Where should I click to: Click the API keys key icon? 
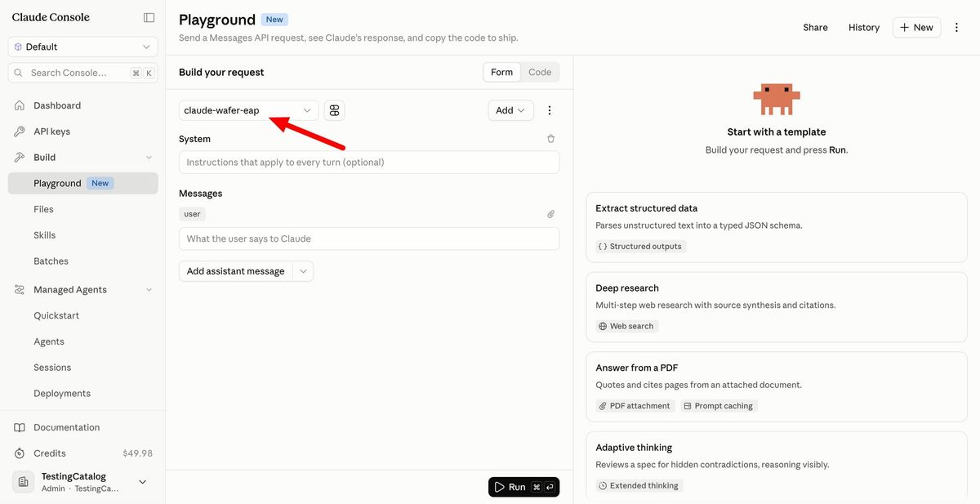(20, 132)
